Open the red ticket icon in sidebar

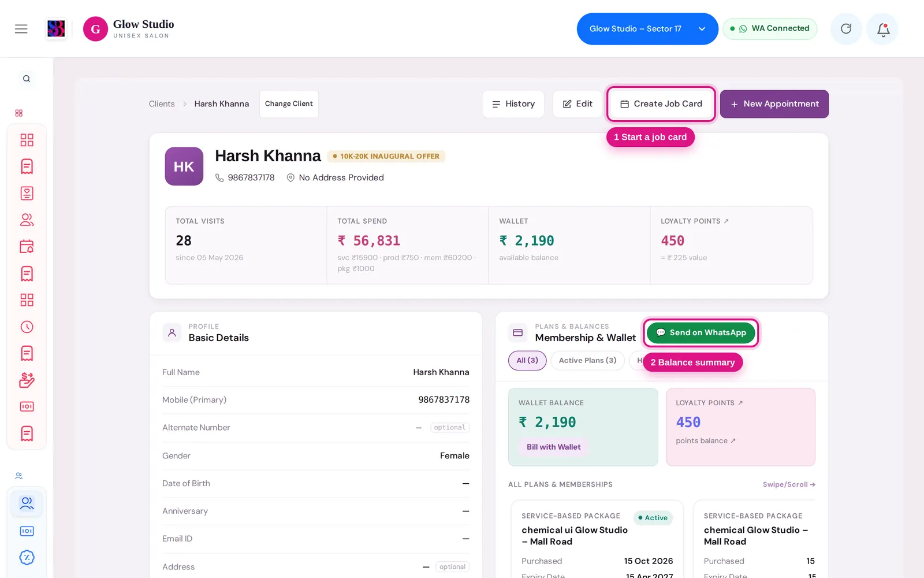[x=27, y=406]
